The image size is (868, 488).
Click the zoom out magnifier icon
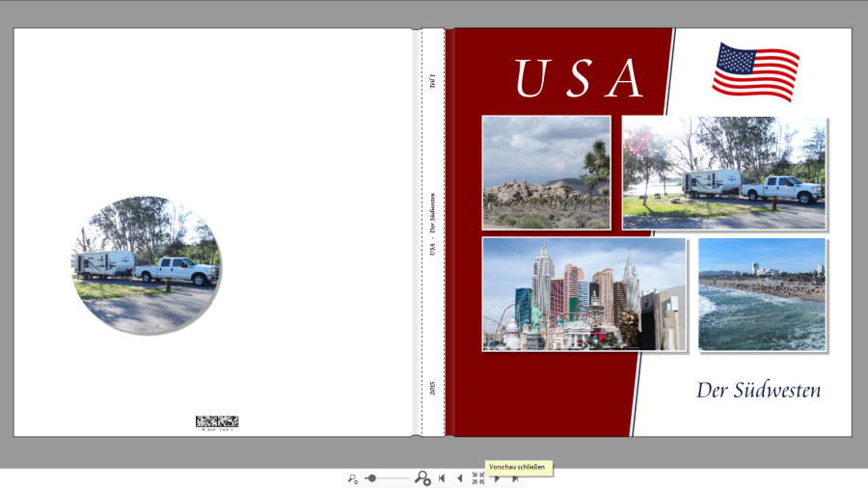pos(353,478)
